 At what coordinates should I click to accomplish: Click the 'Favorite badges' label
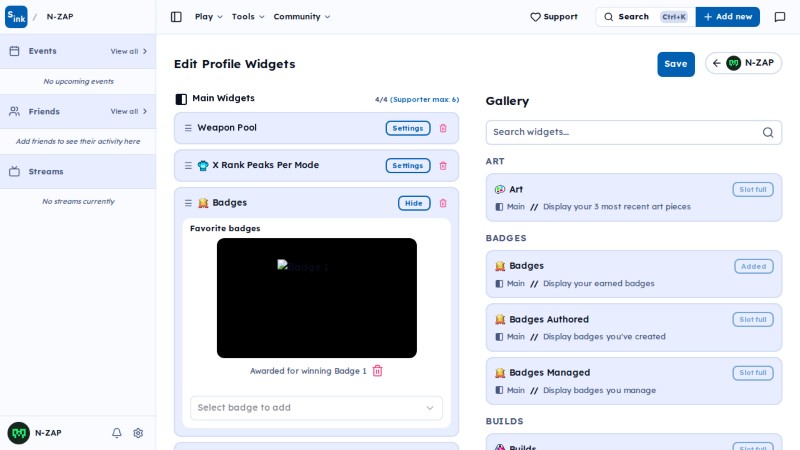(225, 229)
